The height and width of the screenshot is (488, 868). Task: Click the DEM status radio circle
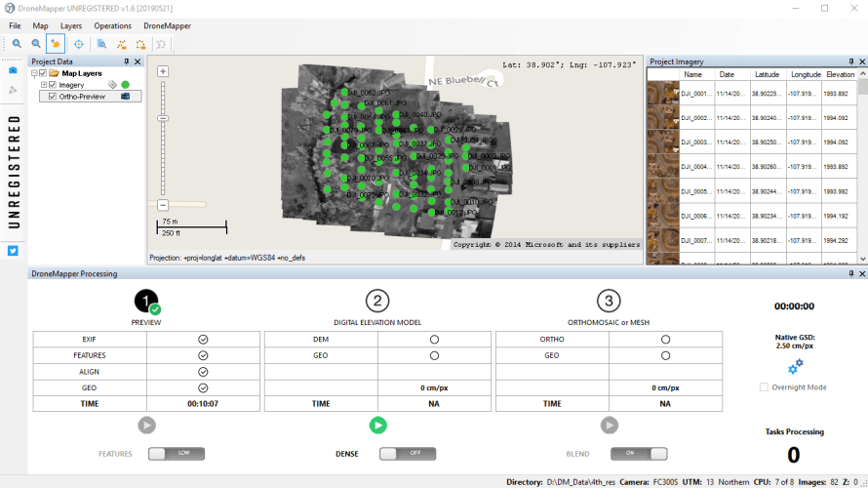pos(434,339)
